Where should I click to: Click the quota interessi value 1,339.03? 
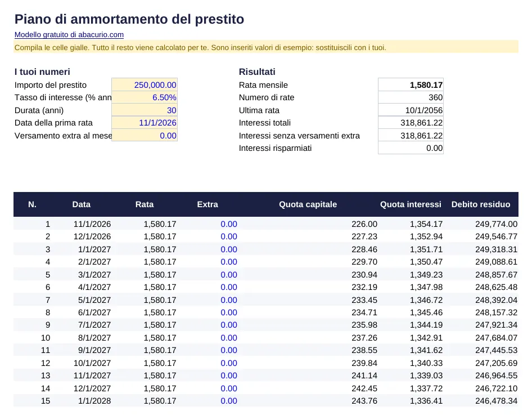coord(426,376)
